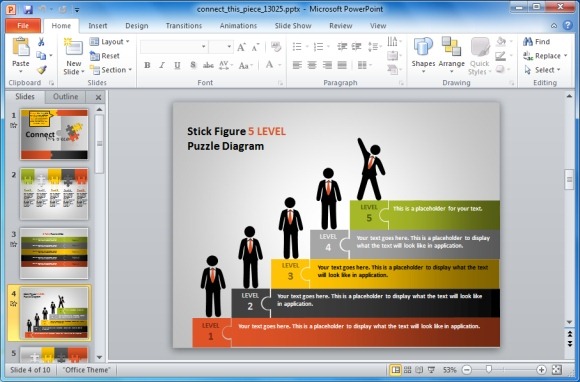Click the New Slide icon

(74, 47)
